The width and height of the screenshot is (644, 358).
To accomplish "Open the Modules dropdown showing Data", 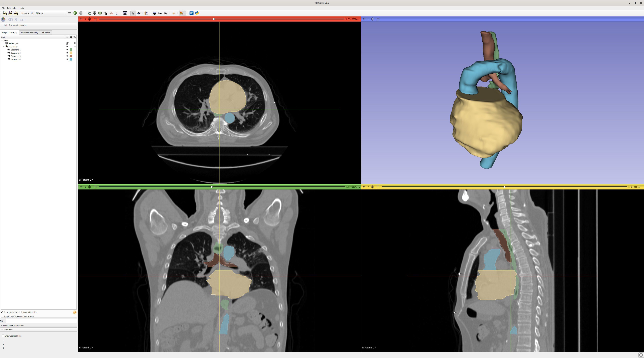I will pyautogui.click(x=51, y=13).
